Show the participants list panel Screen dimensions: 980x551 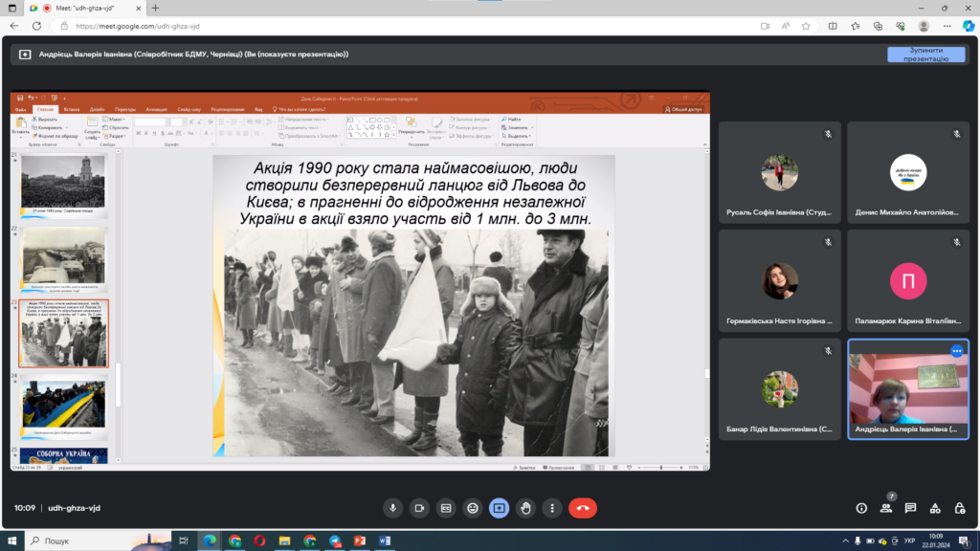pos(886,508)
